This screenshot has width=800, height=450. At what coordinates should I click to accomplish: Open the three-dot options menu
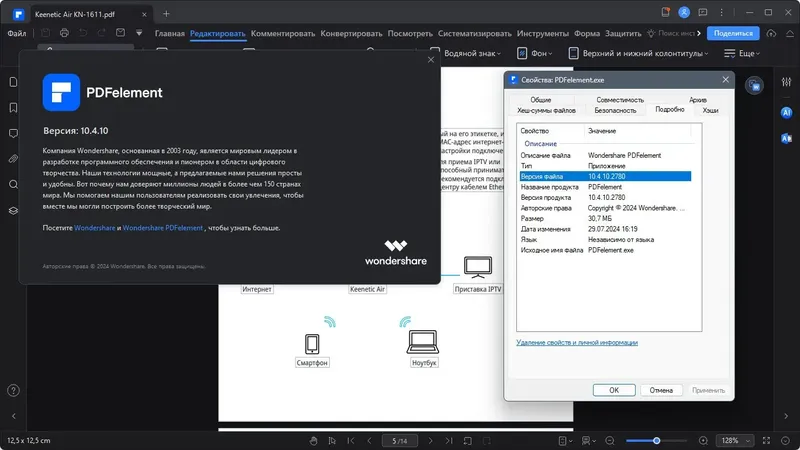pos(721,12)
